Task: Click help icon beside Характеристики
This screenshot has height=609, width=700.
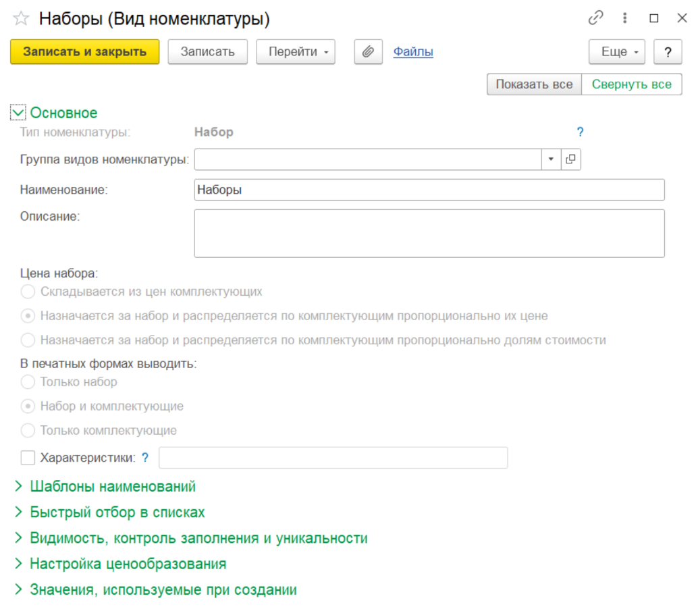Action: click(145, 458)
